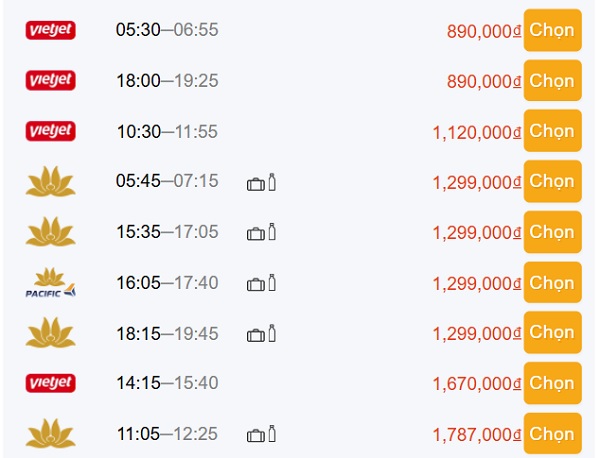Click the 18:15–19:45 departure time text
The image size is (600, 458).
167,334
